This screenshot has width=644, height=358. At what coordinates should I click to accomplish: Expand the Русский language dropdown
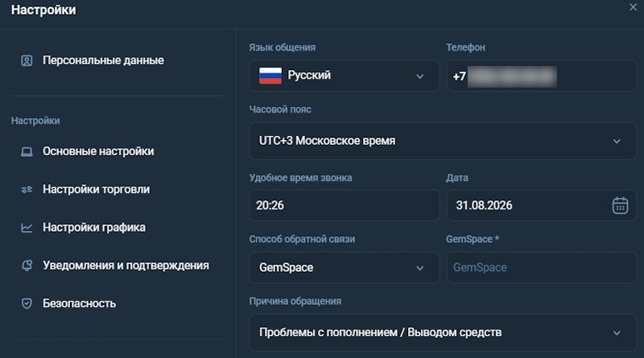pos(345,76)
